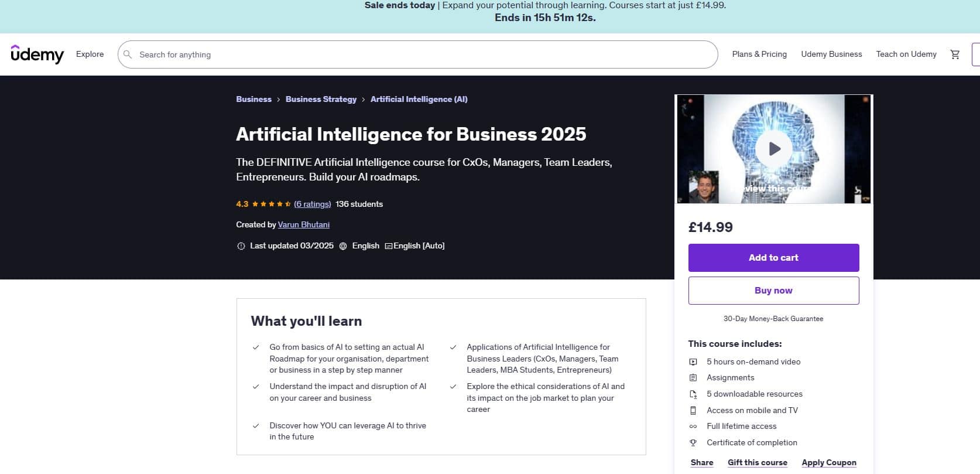
Task: Click the on-demand video icon
Action: [x=693, y=362]
